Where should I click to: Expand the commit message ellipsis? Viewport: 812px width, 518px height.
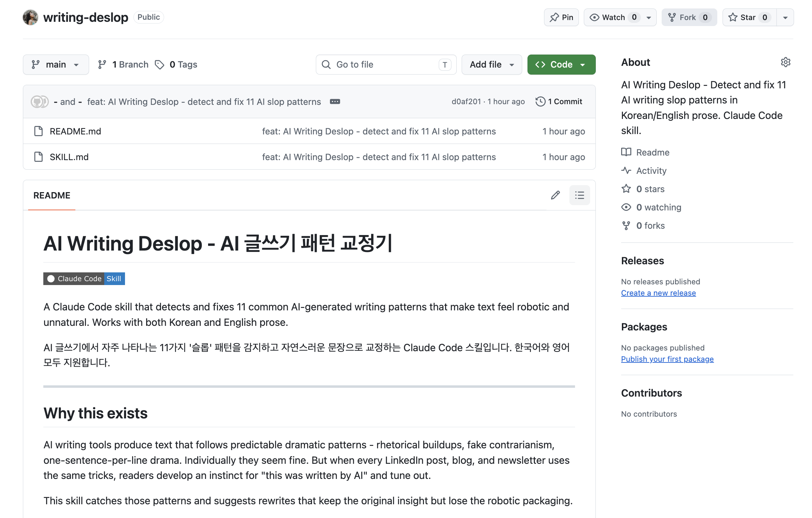335,102
